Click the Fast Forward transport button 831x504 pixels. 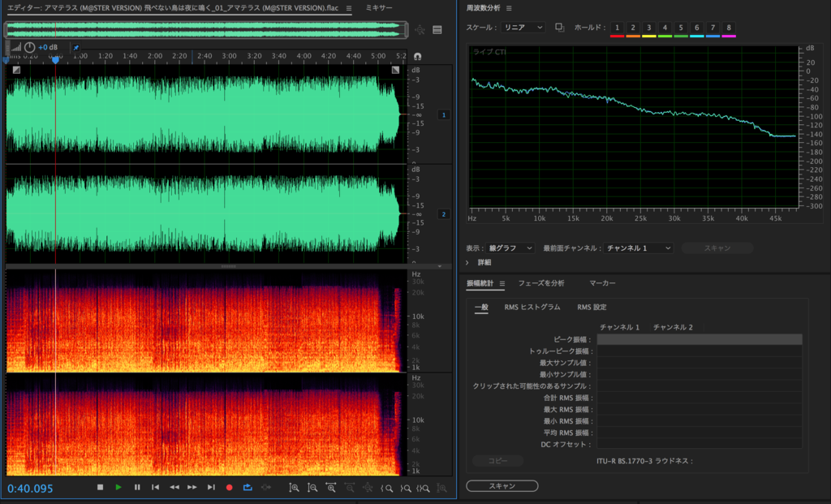coord(192,487)
